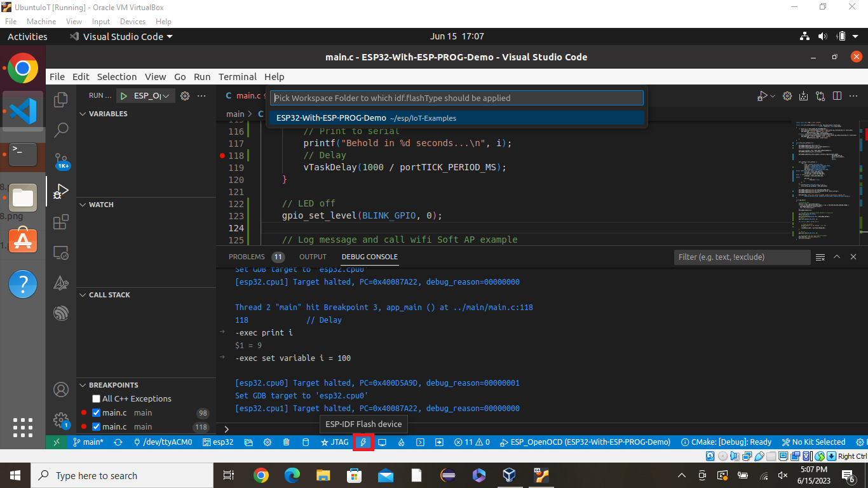Click the ESP-IDF Monitor device icon
This screenshot has width=868, height=488.
tap(382, 442)
